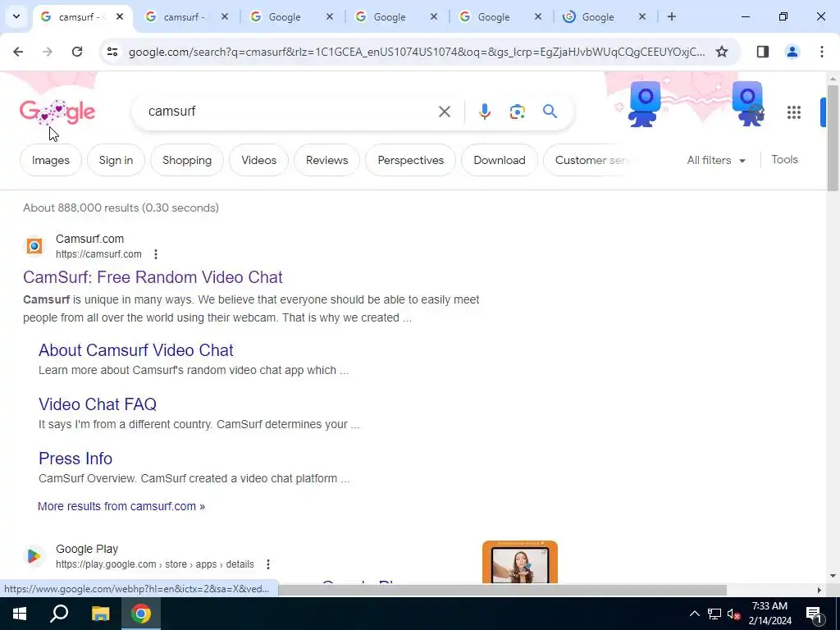The image size is (840, 630).
Task: Click the horizontal page scrollbar
Action: 503,591
